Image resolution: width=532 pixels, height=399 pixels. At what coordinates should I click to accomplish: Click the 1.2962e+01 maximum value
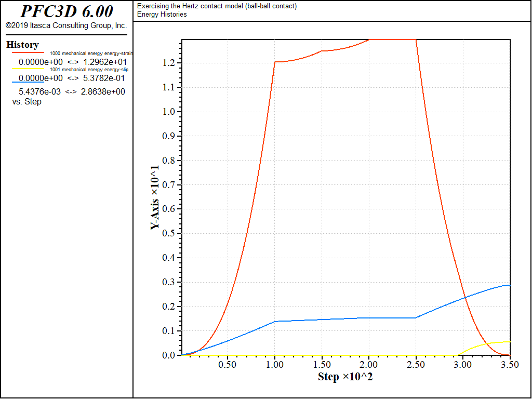coord(105,62)
